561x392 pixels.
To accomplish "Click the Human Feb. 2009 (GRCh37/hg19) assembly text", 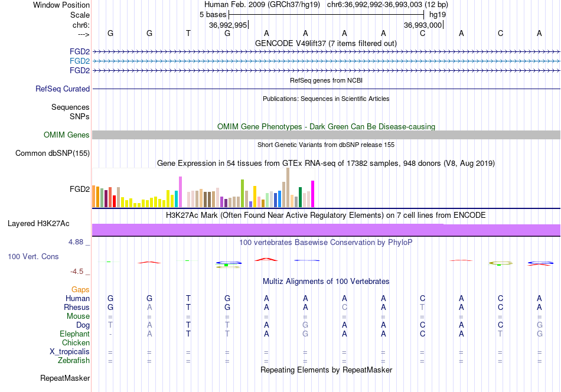I will coord(262,5).
